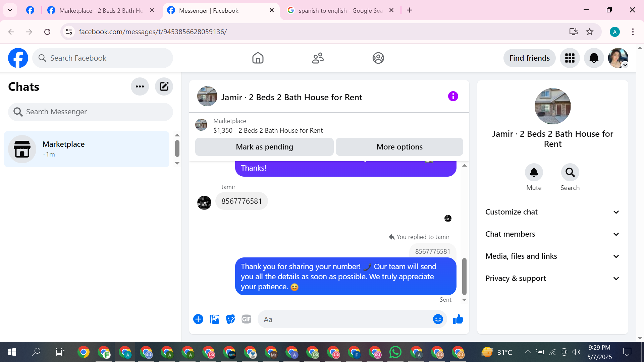Image resolution: width=644 pixels, height=362 pixels.
Task: Open the emoji picker in message box
Action: click(438, 319)
